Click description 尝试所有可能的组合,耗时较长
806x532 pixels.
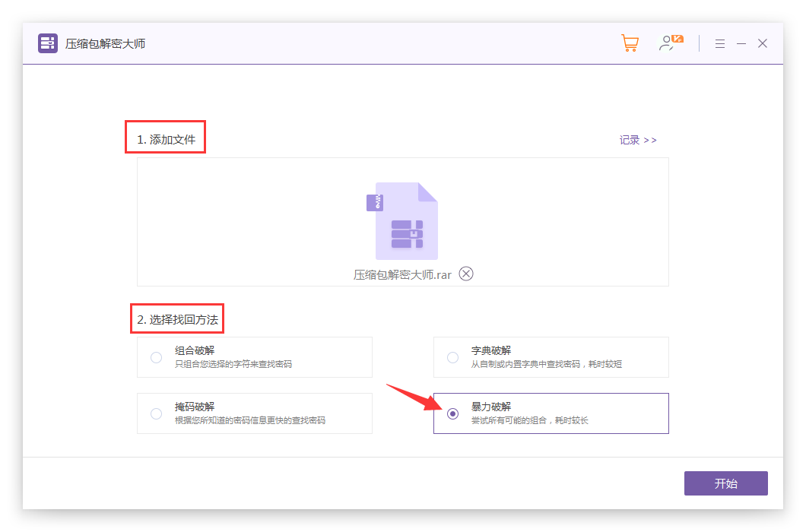pos(529,420)
